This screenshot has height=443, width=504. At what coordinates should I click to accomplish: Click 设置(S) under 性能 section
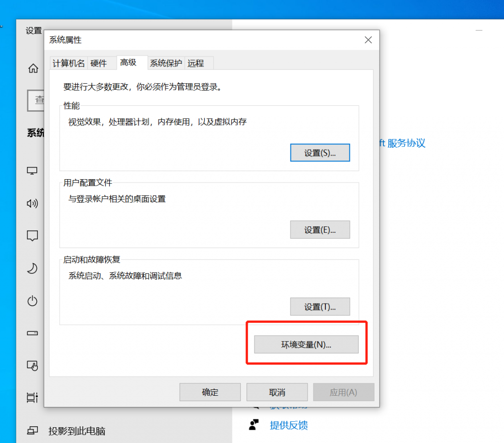click(320, 153)
